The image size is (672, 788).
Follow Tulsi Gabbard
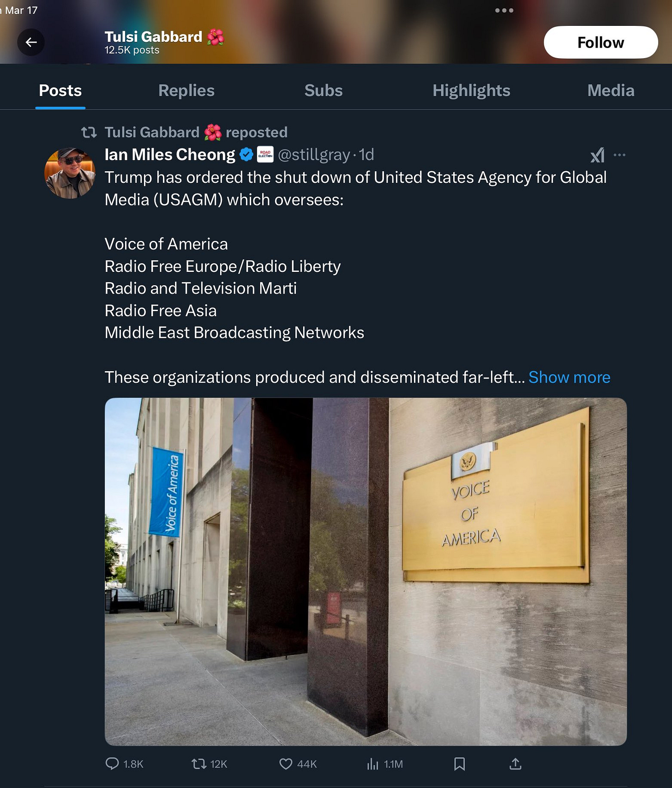coord(600,42)
